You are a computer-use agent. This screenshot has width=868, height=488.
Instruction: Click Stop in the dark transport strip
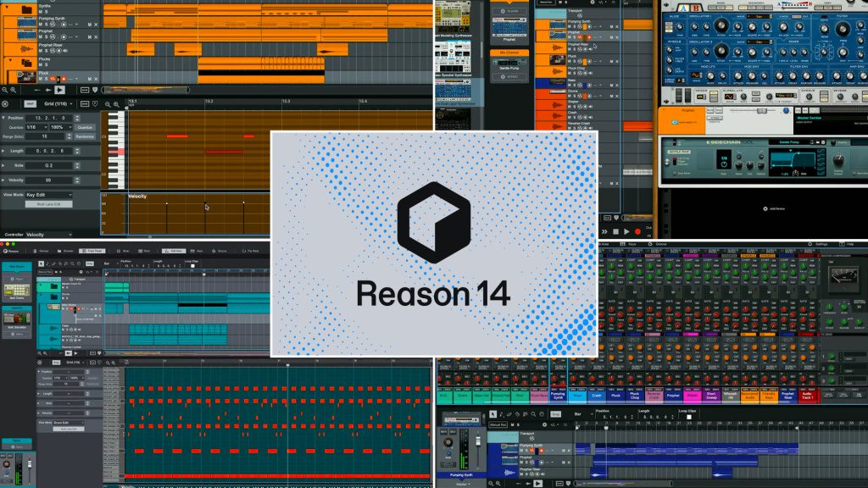[615, 232]
